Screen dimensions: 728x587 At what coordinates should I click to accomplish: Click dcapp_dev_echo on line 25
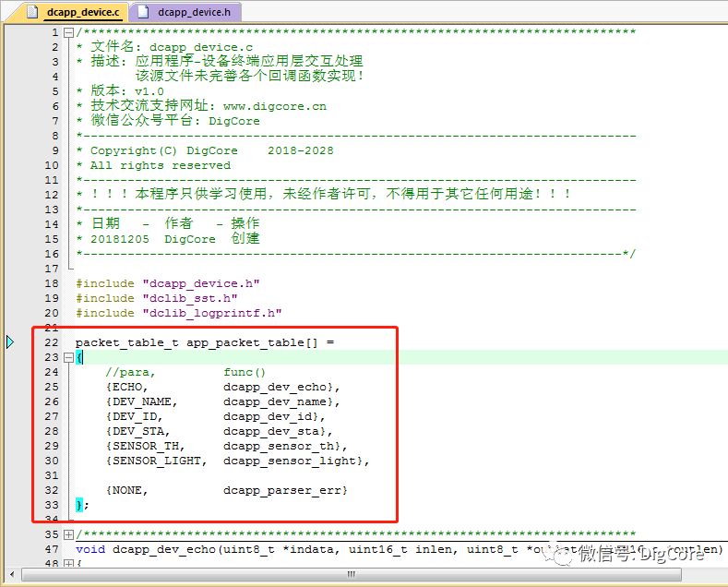coord(275,387)
